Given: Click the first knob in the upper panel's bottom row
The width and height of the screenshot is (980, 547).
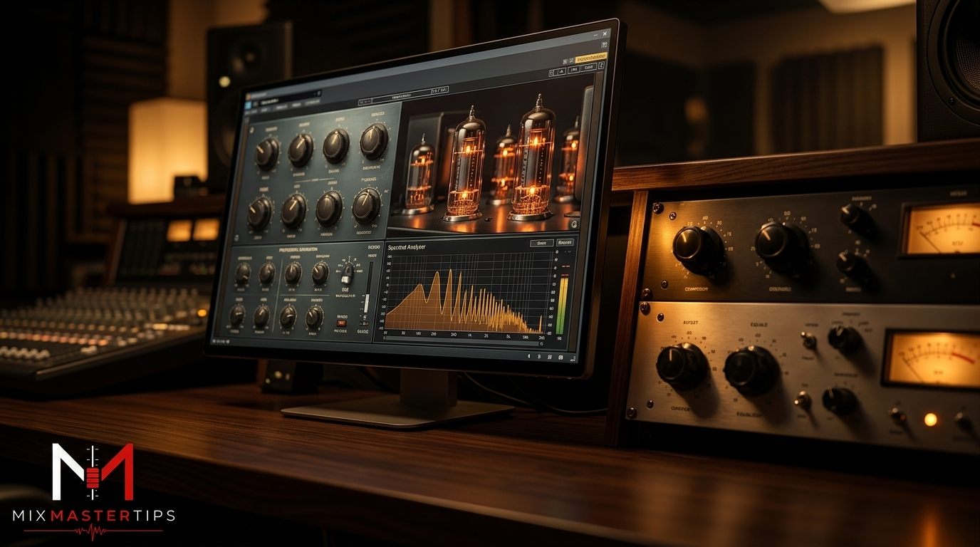Looking at the screenshot, I should pos(260,212).
